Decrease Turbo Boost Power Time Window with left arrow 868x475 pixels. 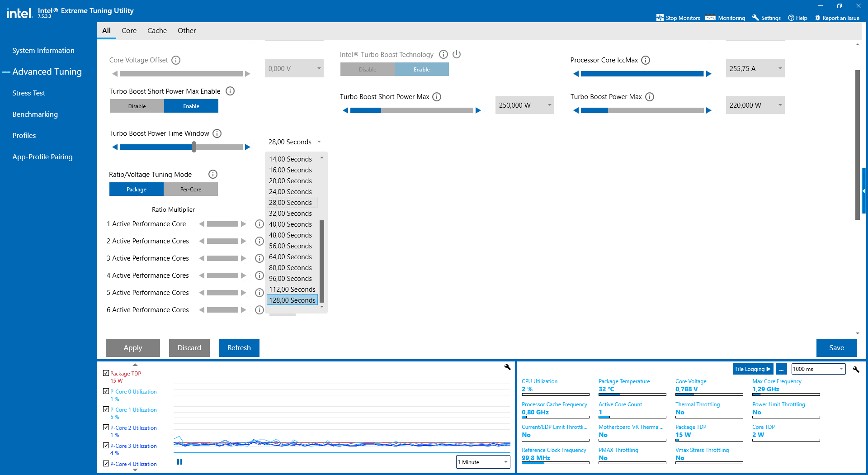point(115,147)
